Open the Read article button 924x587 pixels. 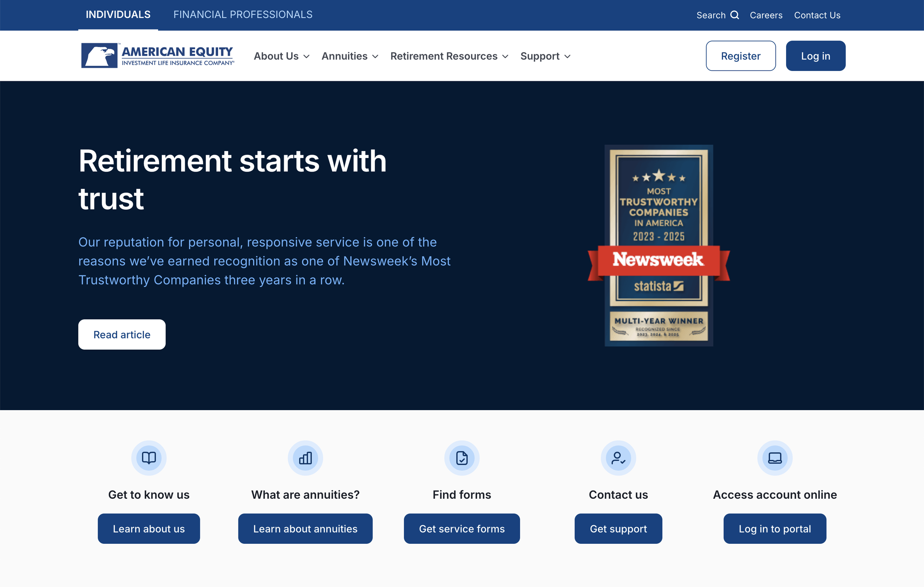[122, 334]
